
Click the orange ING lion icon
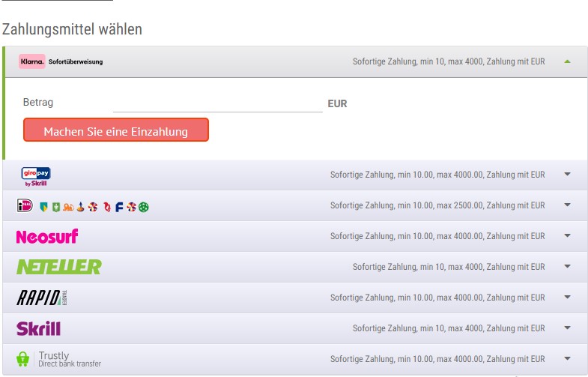pos(68,207)
